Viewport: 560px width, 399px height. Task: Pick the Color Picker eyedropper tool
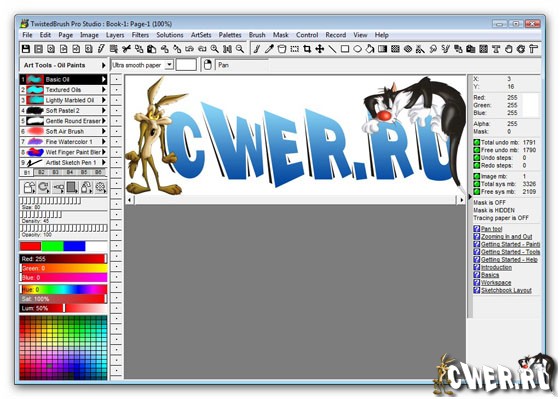(x=269, y=49)
